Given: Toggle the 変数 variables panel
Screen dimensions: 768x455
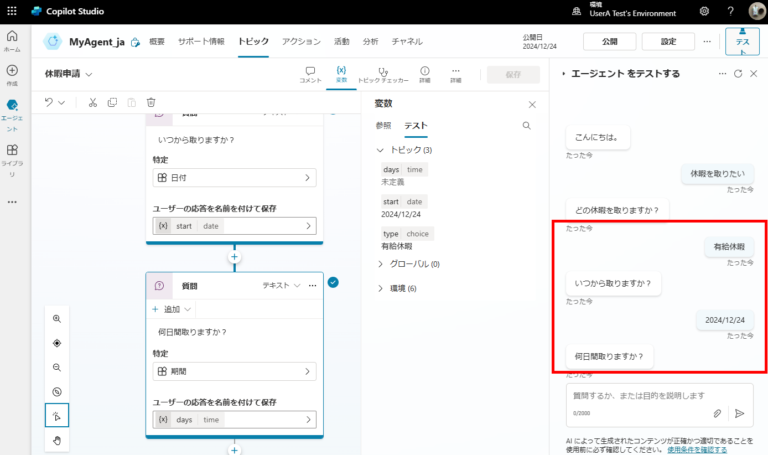Looking at the screenshot, I should 341,74.
